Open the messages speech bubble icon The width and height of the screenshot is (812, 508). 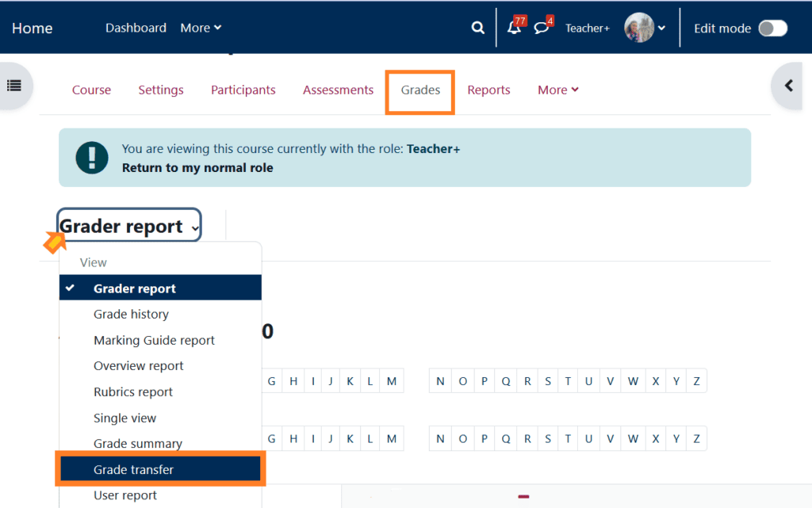click(541, 29)
